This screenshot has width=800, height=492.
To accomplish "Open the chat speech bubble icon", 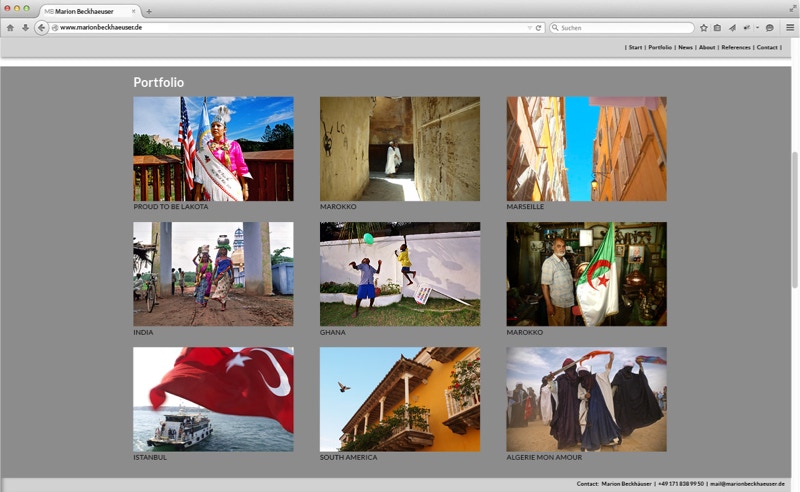I will click(770, 28).
